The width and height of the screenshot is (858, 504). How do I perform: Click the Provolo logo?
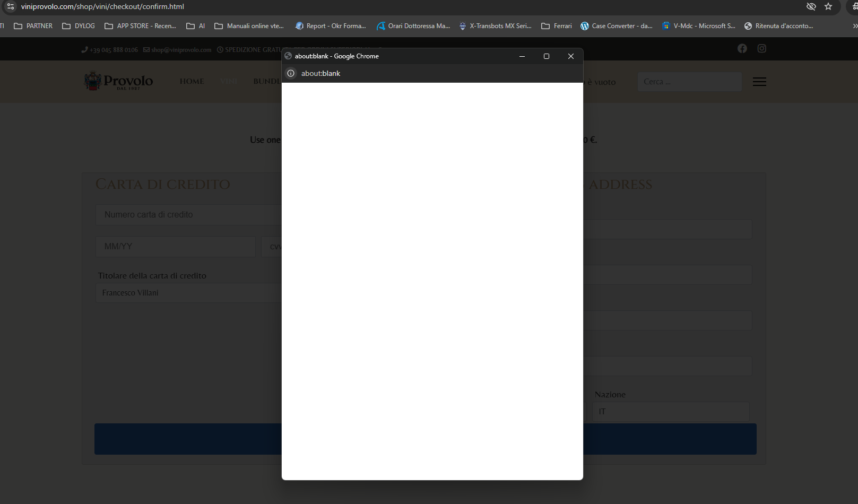pos(119,81)
